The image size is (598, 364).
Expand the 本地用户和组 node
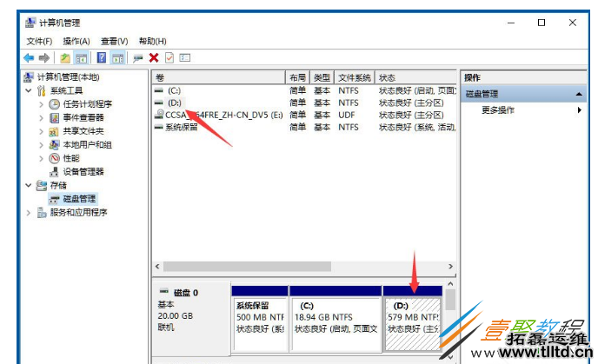tap(41, 145)
